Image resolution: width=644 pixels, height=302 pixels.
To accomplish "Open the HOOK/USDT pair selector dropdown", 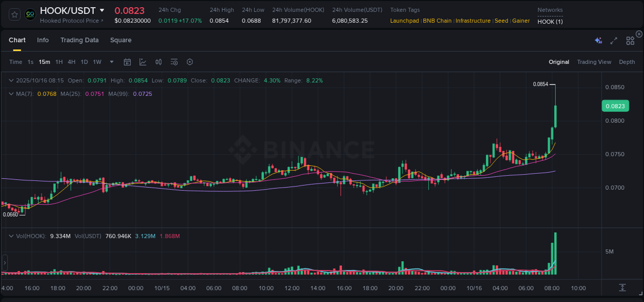I will pyautogui.click(x=102, y=10).
